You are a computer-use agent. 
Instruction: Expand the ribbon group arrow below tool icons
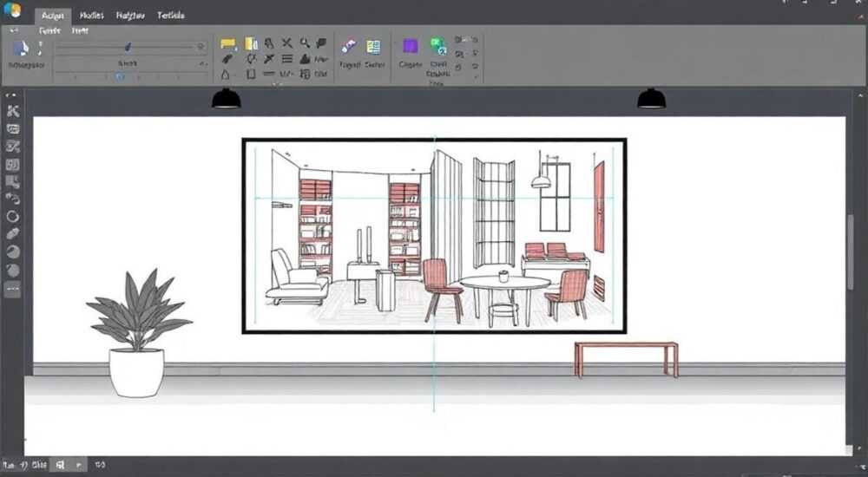point(275,85)
